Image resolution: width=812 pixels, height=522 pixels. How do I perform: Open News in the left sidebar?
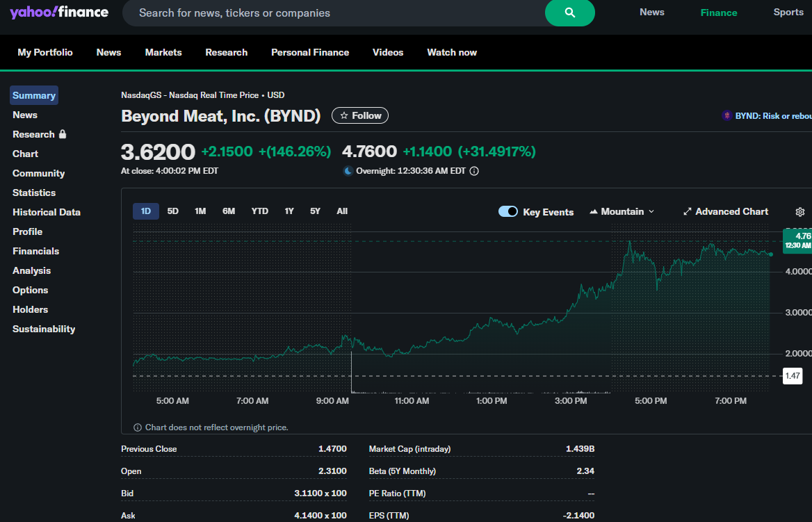point(25,115)
